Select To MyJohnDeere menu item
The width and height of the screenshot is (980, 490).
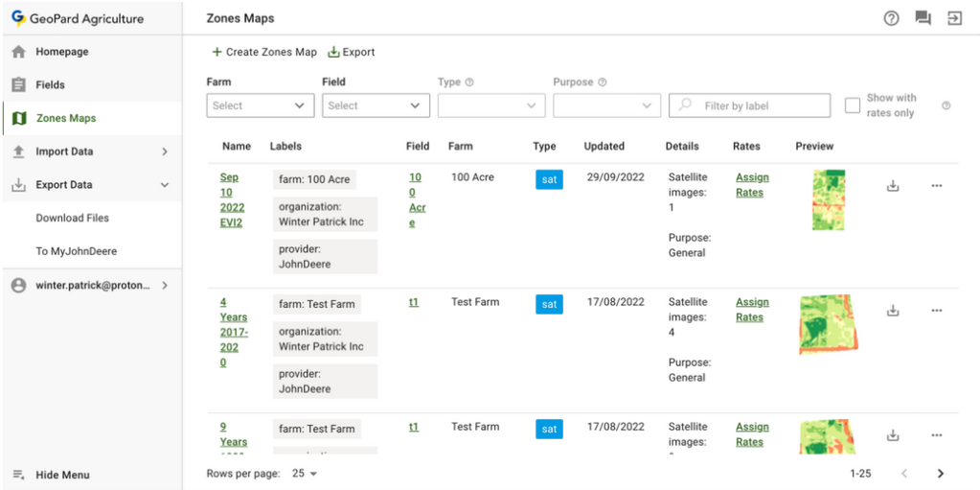(76, 251)
